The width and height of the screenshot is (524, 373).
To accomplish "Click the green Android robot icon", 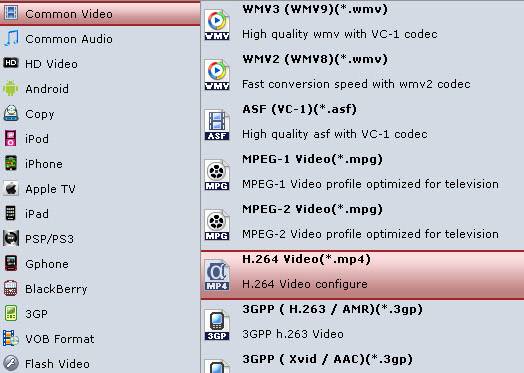I will click(10, 88).
